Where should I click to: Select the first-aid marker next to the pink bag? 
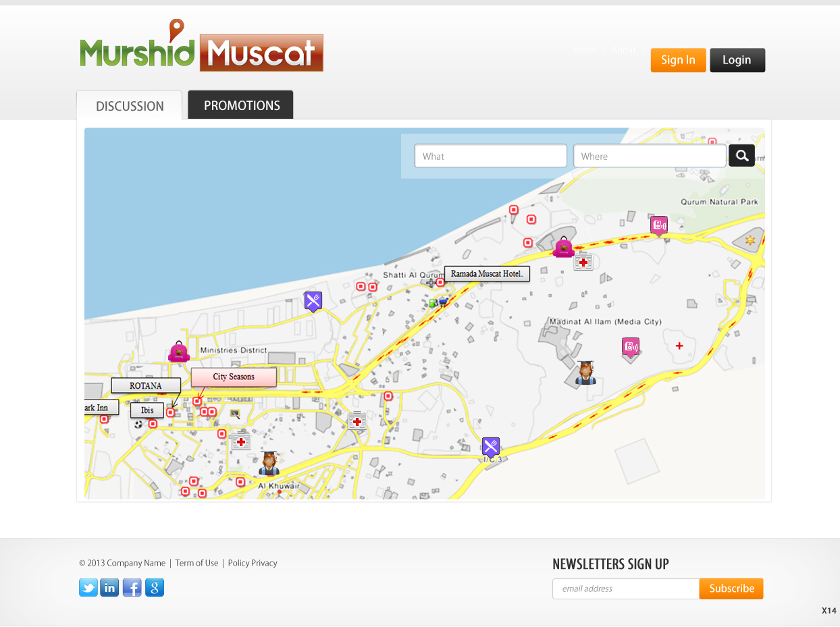(x=583, y=262)
